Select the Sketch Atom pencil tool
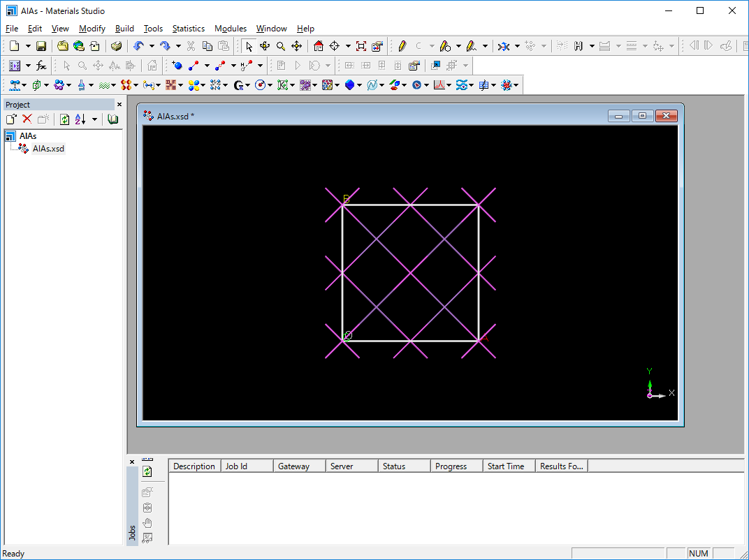 tap(402, 46)
